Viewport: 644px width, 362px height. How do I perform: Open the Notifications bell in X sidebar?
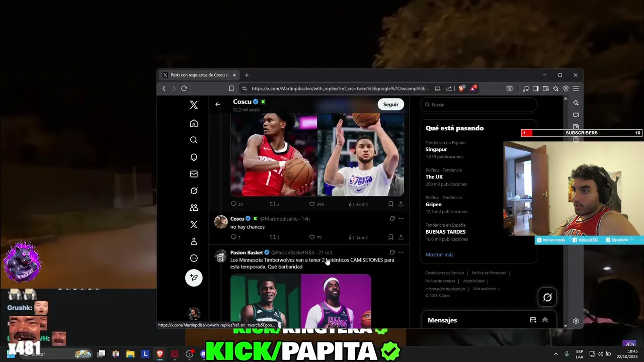click(194, 157)
